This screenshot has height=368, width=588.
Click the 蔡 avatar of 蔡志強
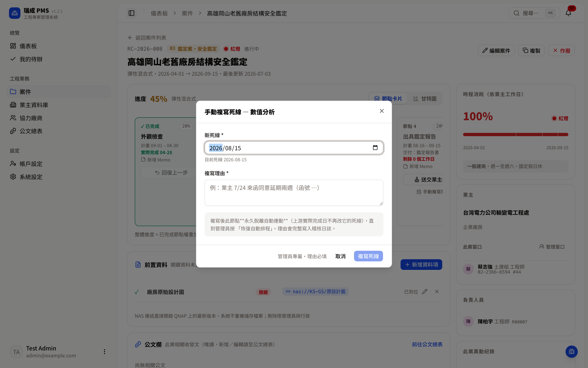[x=468, y=269]
